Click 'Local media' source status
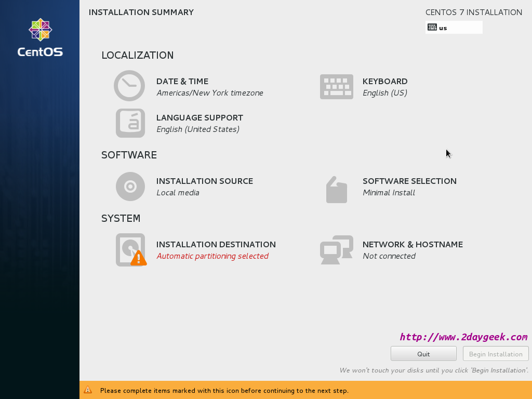532x399 pixels. [x=178, y=193]
